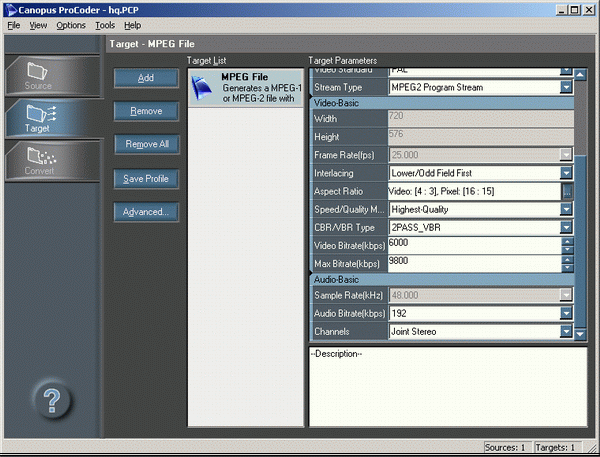Maximize the ProCoder window
Screen dimensions: 600x457
[x=574, y=10]
